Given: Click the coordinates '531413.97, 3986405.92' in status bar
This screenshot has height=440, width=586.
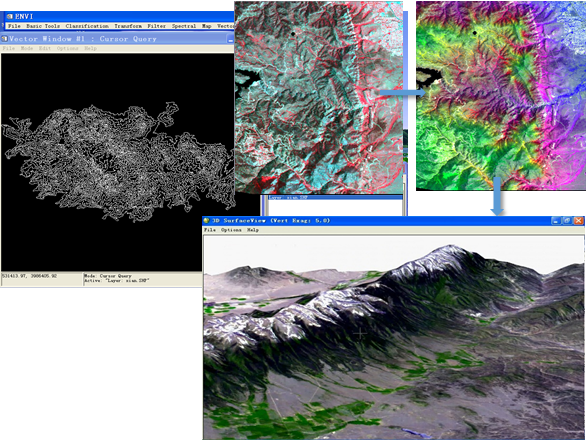Looking at the screenshot, I should [30, 276].
